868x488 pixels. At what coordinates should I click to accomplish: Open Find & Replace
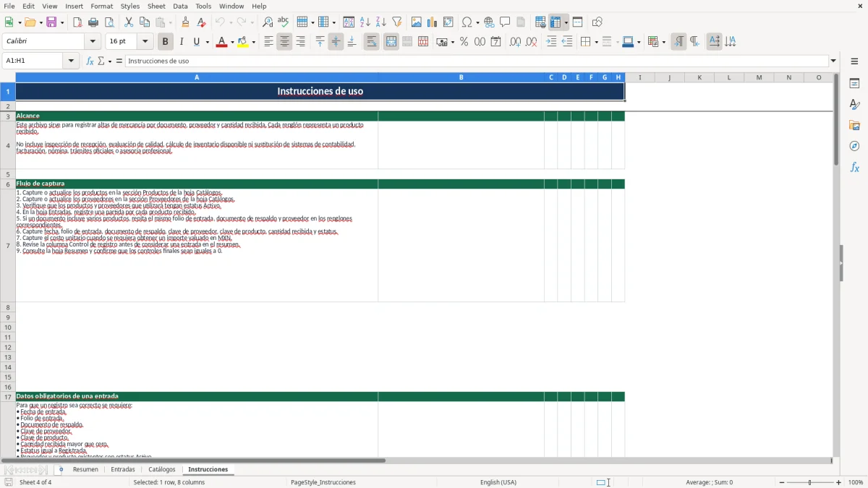(268, 22)
